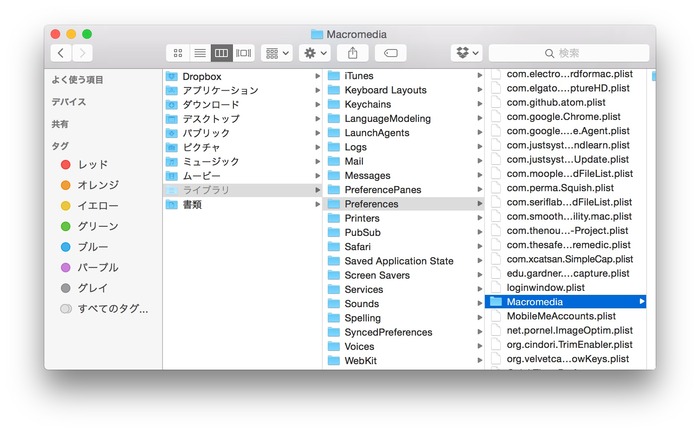Click the Logs folder icon

(333, 147)
